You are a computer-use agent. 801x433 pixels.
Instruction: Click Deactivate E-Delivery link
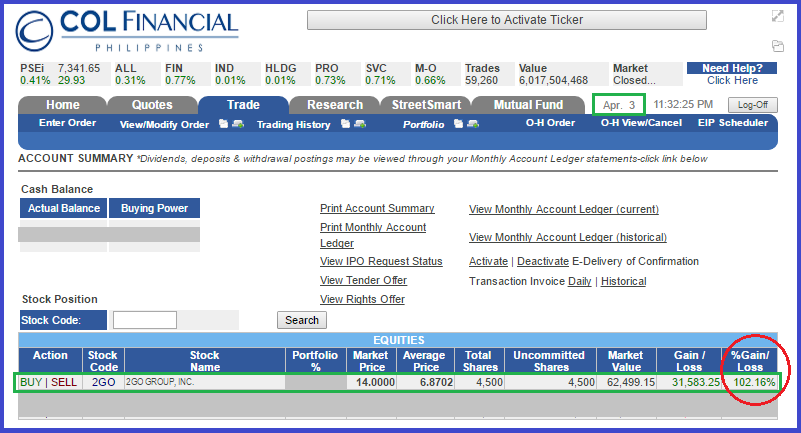click(543, 261)
